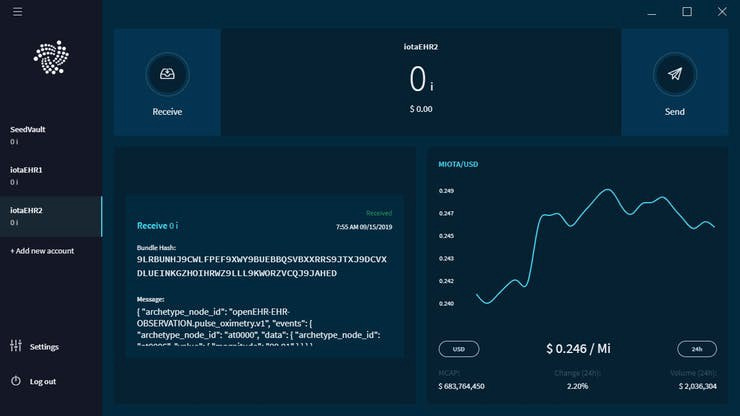Click the iotaEHR2 account title at top
740x416 pixels.
[x=420, y=47]
